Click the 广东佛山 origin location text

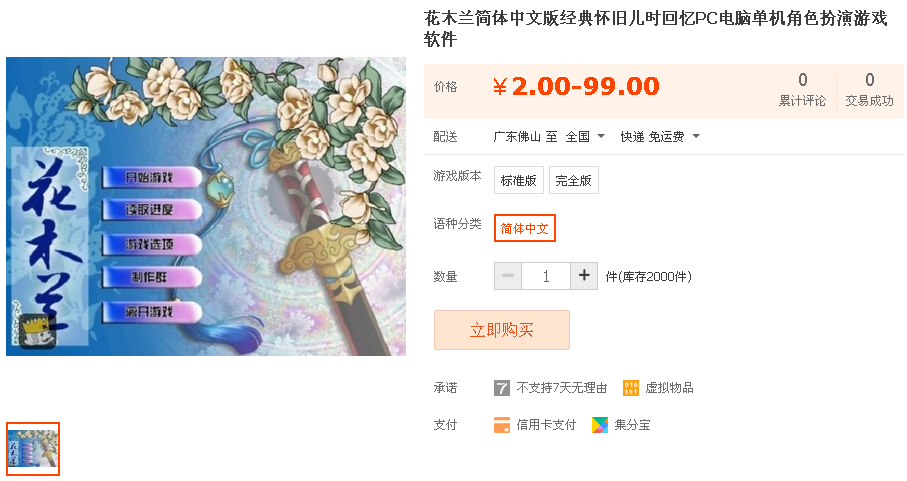click(517, 136)
